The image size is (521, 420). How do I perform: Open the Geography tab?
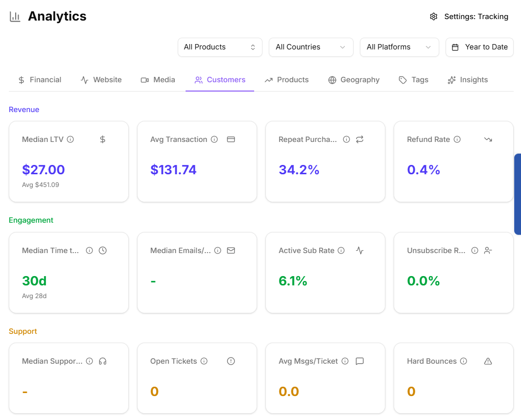point(354,80)
